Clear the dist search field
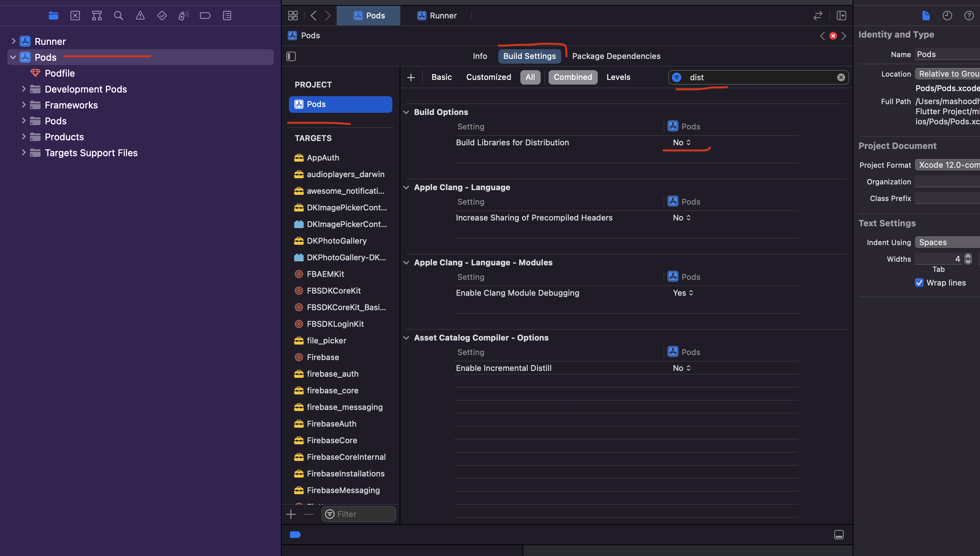This screenshot has width=980, height=556. pos(841,77)
